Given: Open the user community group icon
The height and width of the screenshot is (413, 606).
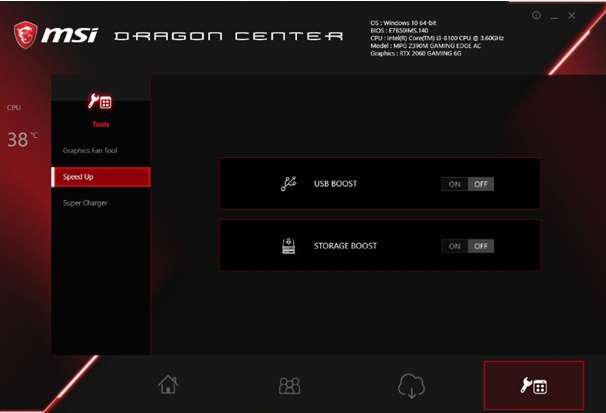Looking at the screenshot, I should (x=289, y=386).
